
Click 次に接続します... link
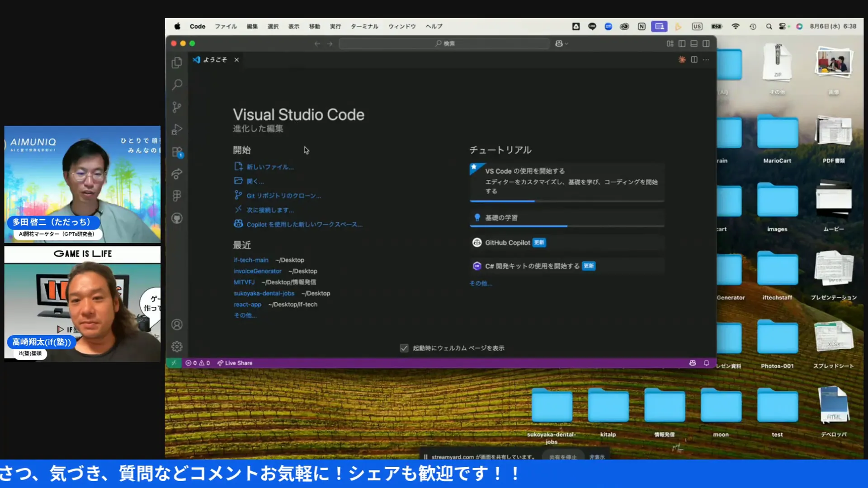pyautogui.click(x=270, y=210)
